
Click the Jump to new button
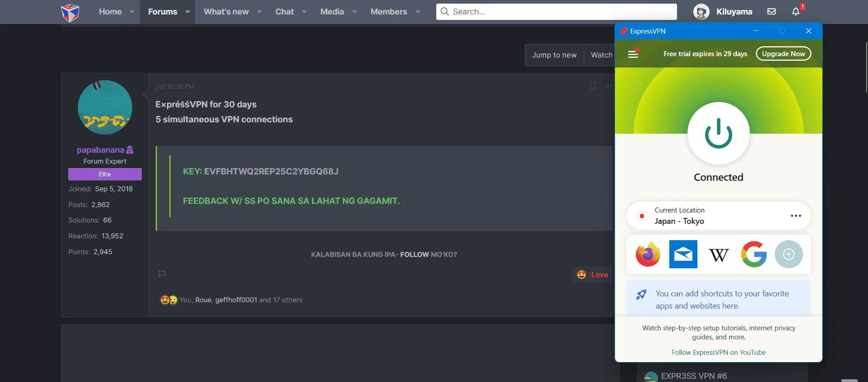554,55
